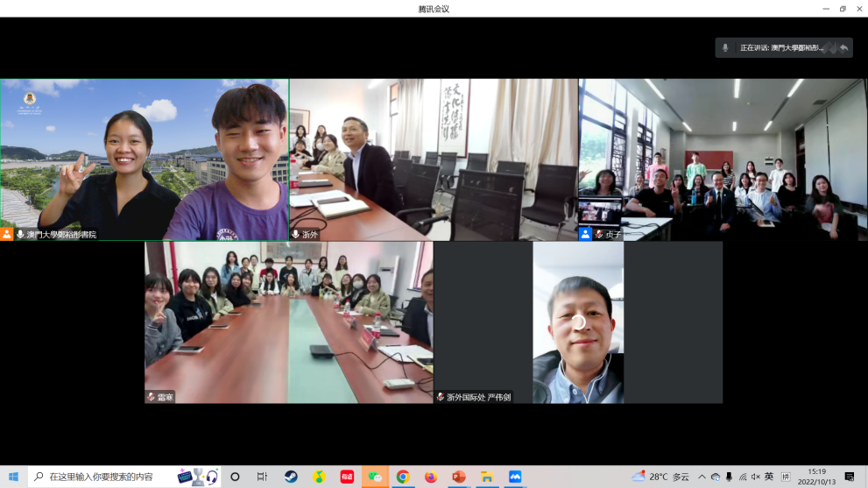Click the blue user icon on 贞子 tile
Screen dimensions: 868x488
[x=585, y=234]
